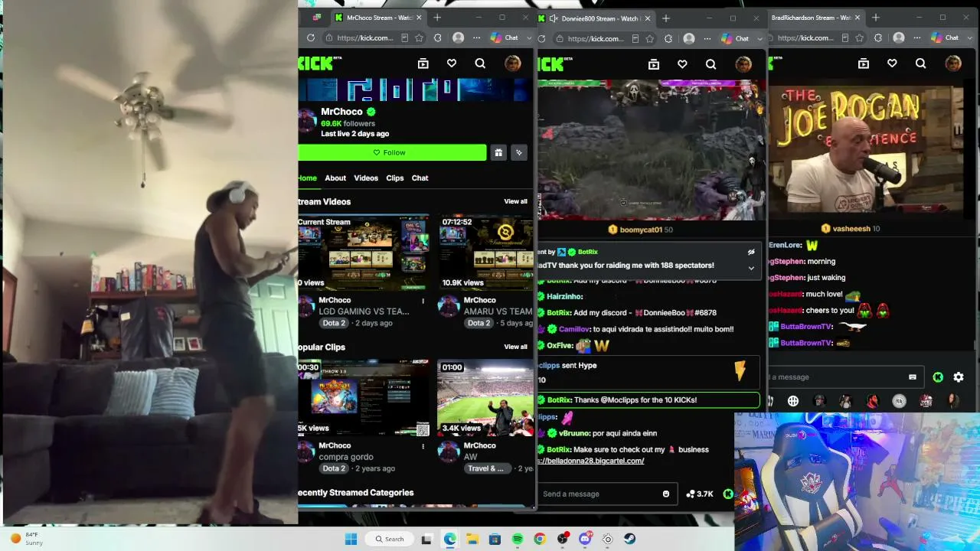The image size is (980, 551).
Task: Open search in the BradRichardson Kick window
Action: (920, 64)
